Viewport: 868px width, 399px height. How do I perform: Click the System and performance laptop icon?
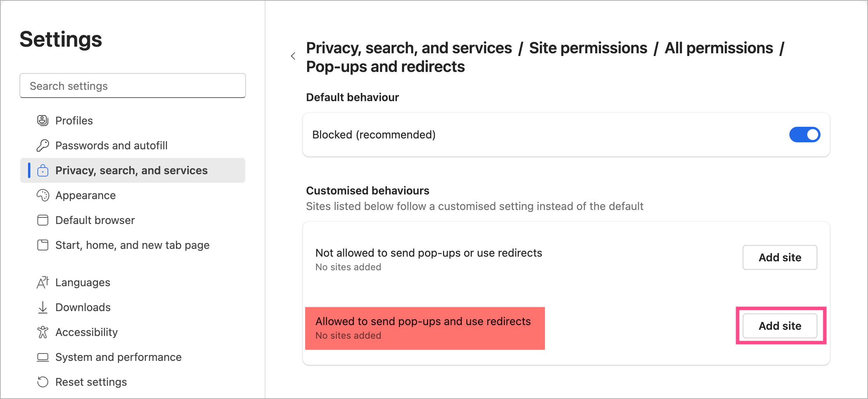[43, 357]
